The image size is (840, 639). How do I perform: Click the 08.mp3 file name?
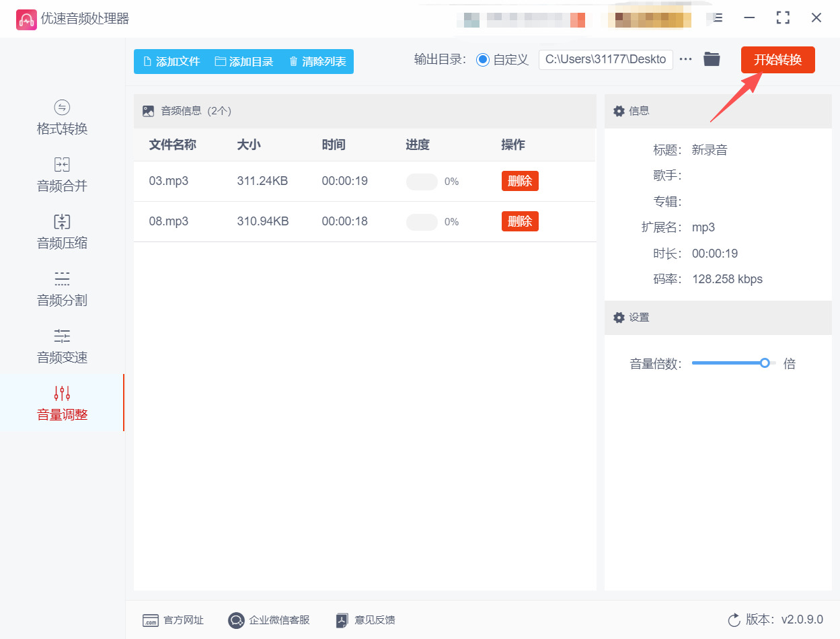coord(169,221)
